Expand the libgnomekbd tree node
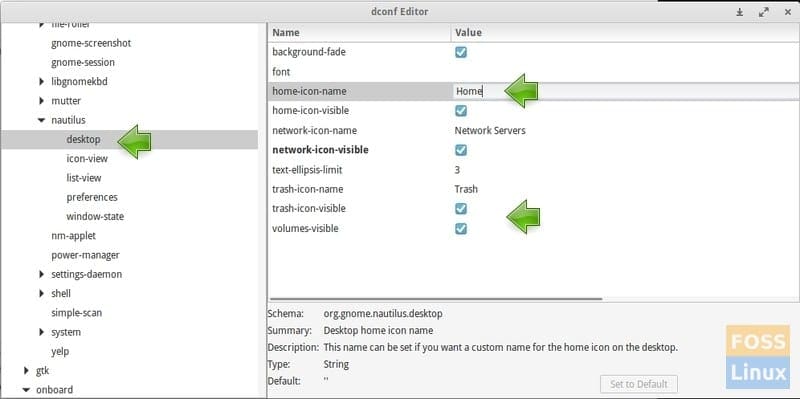The height and width of the screenshot is (399, 800). click(x=42, y=81)
